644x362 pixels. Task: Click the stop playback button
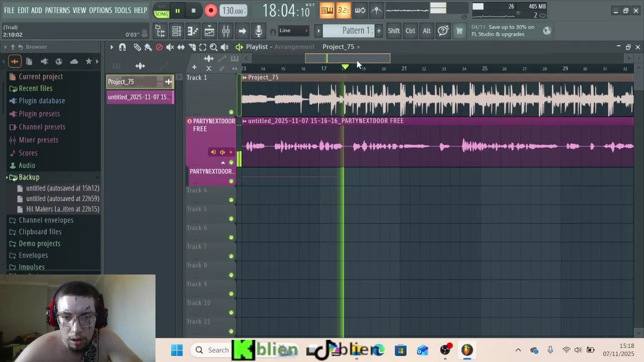(194, 11)
